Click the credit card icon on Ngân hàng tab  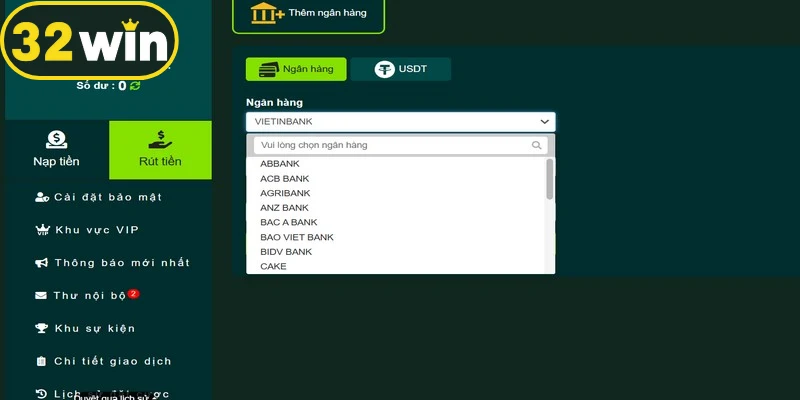[x=269, y=69]
